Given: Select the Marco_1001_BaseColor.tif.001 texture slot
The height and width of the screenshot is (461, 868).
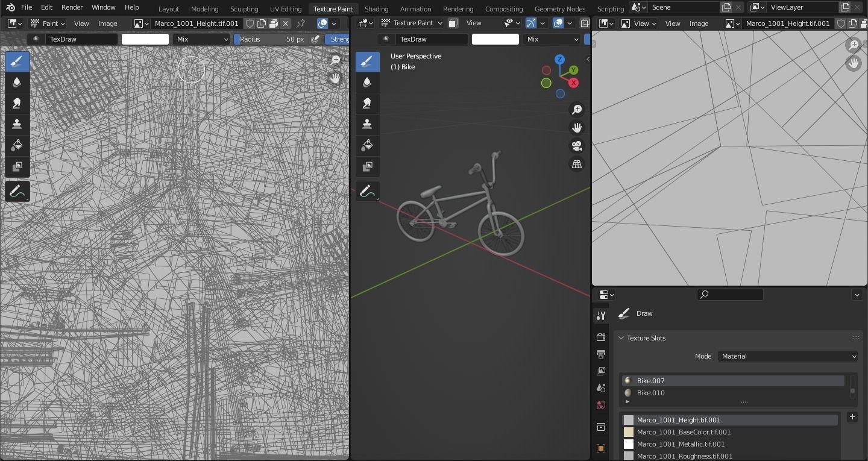Looking at the screenshot, I should (x=730, y=432).
